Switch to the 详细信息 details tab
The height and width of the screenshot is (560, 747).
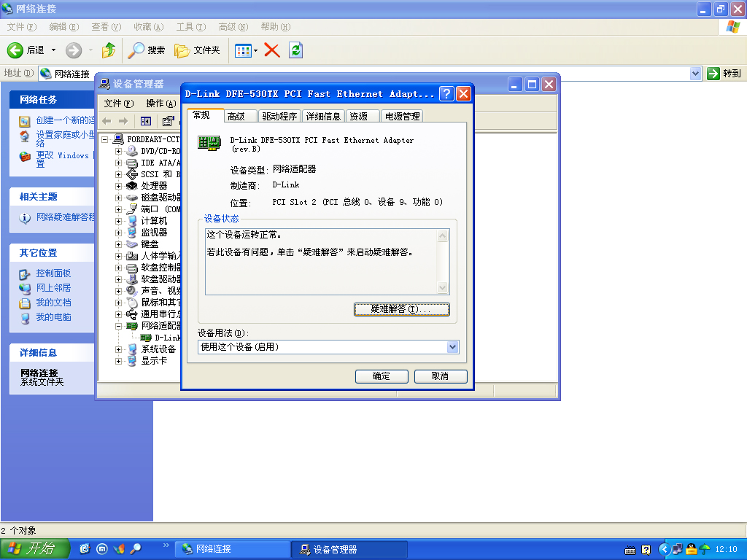coord(323,116)
